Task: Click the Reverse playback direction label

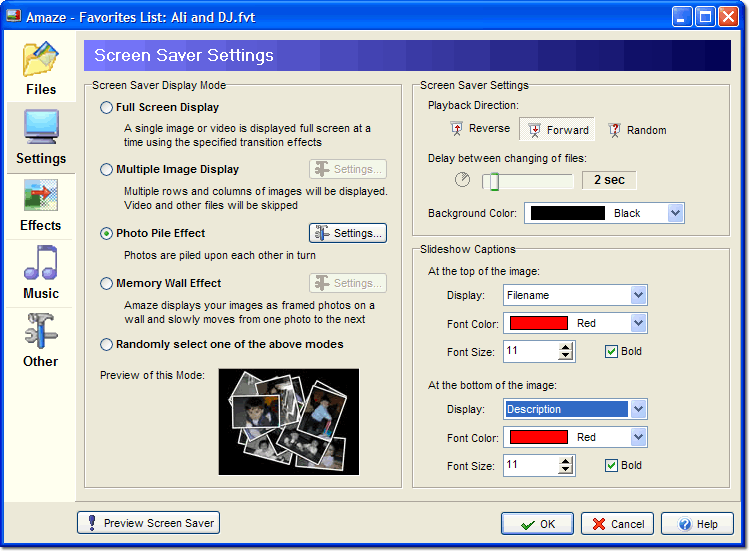Action: coord(489,129)
